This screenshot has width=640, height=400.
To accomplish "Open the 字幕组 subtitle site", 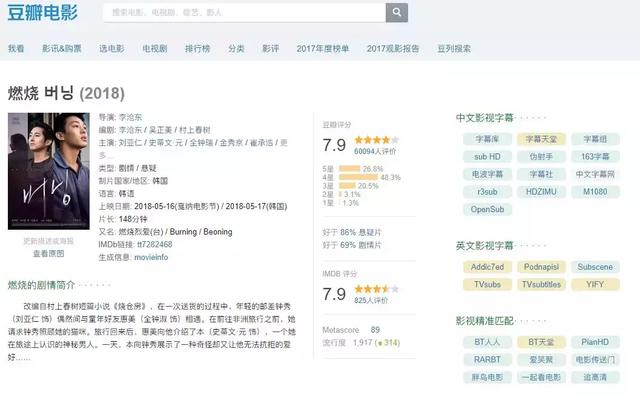I will coord(595,139).
